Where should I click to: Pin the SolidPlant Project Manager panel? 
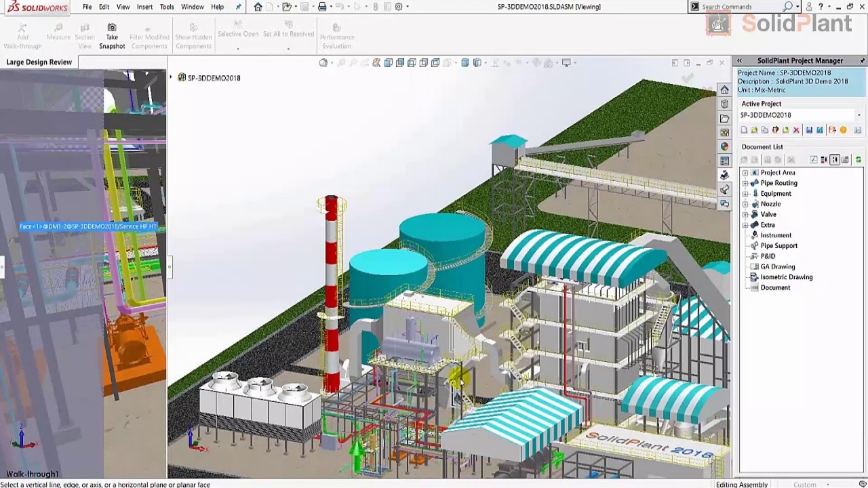[x=862, y=61]
